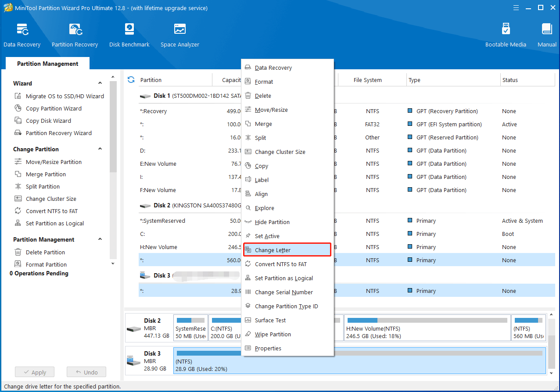Open Space Analyzer tool

click(x=180, y=36)
